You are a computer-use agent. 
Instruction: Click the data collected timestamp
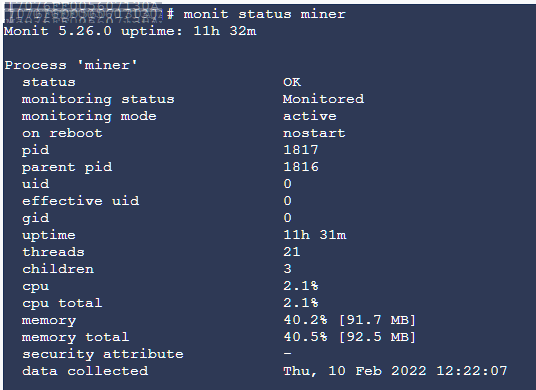pos(395,371)
